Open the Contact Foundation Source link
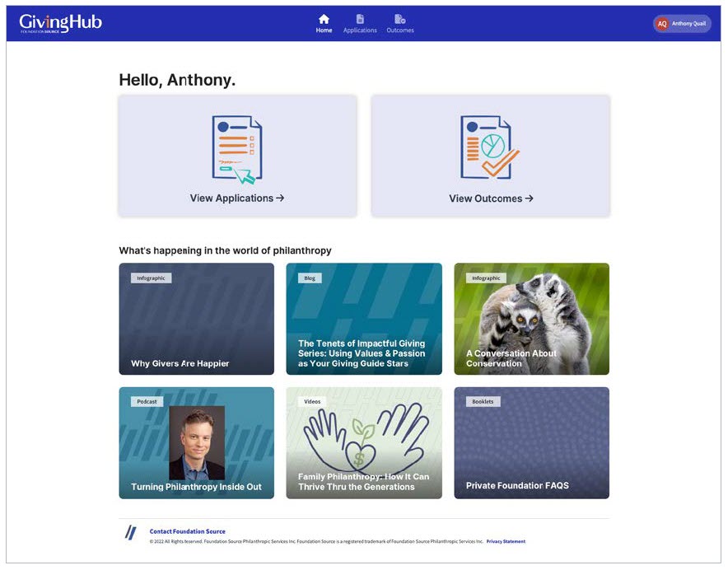The width and height of the screenshot is (728, 570). click(187, 531)
